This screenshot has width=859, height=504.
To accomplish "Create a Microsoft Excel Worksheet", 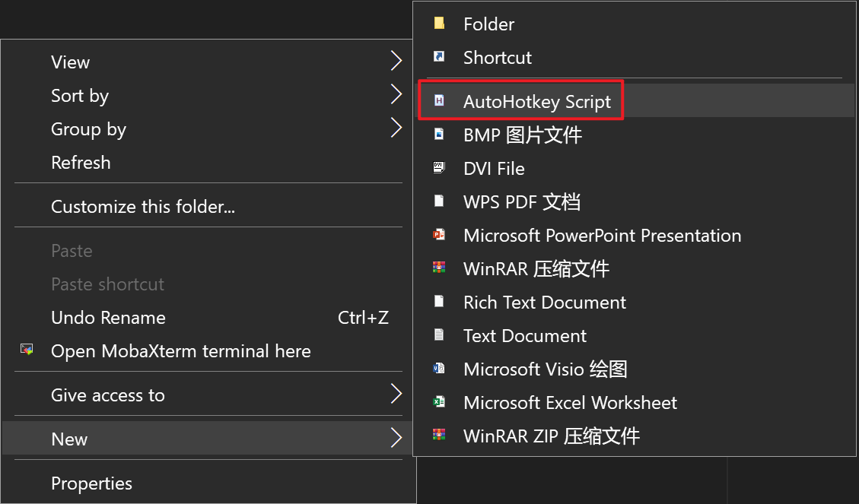I will (635, 402).
